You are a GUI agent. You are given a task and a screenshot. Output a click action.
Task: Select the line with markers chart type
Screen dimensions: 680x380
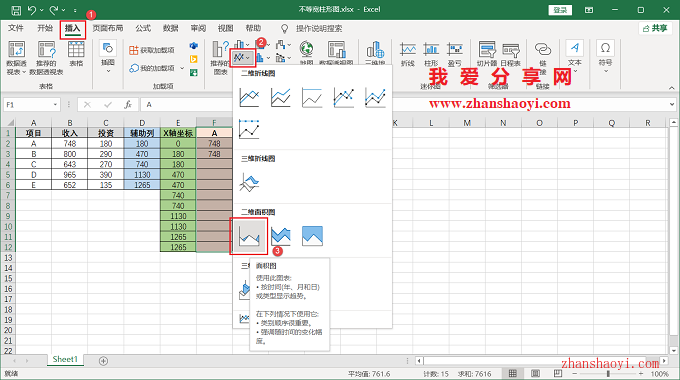(x=343, y=97)
